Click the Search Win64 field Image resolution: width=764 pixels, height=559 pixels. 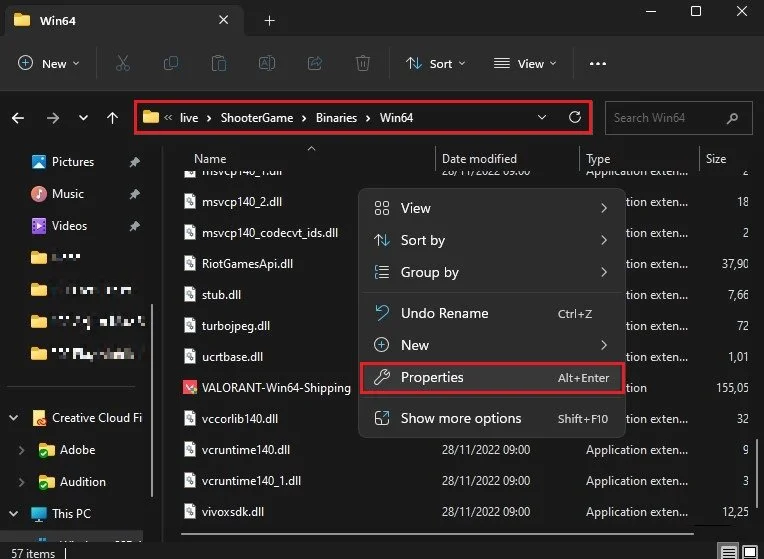point(678,117)
